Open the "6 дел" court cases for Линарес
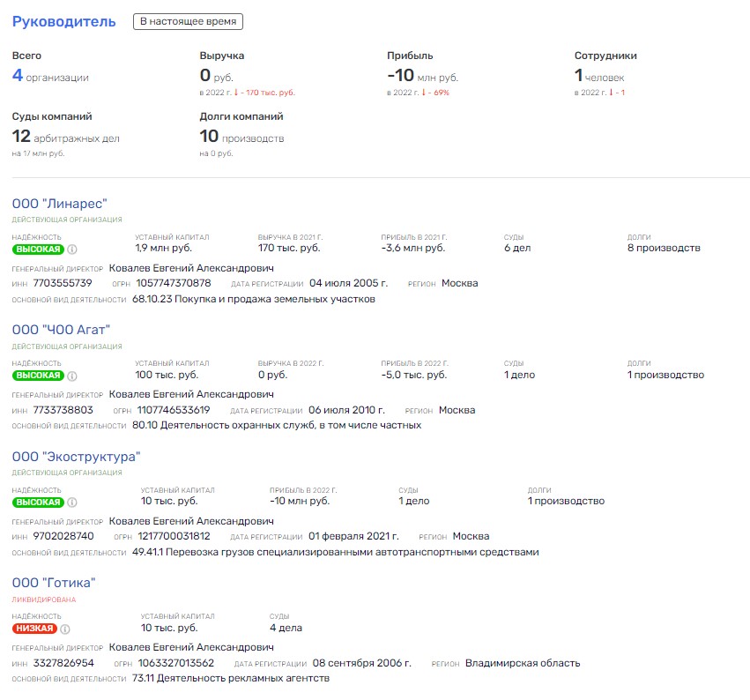Viewport: 750px width, 700px height. (x=517, y=249)
